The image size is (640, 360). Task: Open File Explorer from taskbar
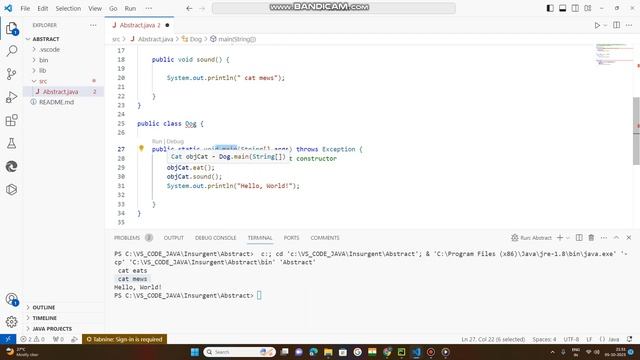pos(328,352)
